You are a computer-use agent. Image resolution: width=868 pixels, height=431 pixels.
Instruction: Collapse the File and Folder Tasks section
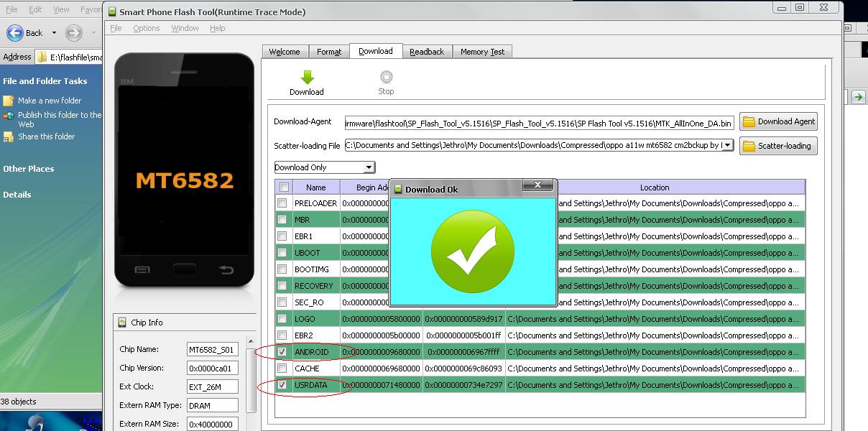pos(45,81)
